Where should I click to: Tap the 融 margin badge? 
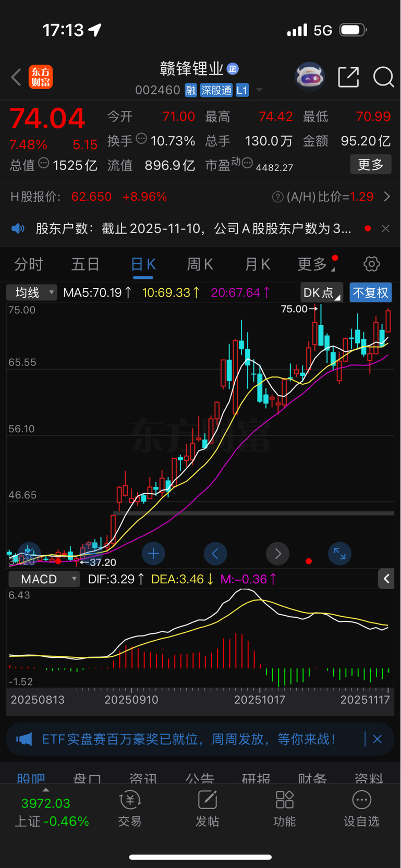pos(191,90)
